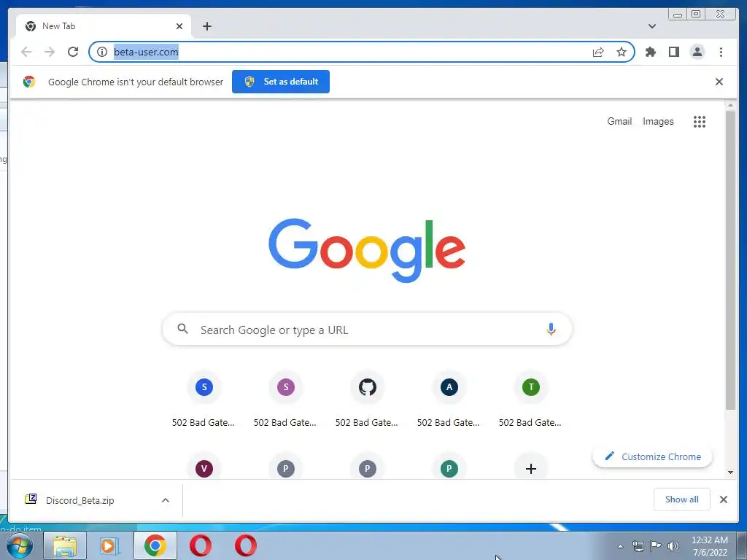
Task: Set Chrome as default browser
Action: (x=281, y=82)
